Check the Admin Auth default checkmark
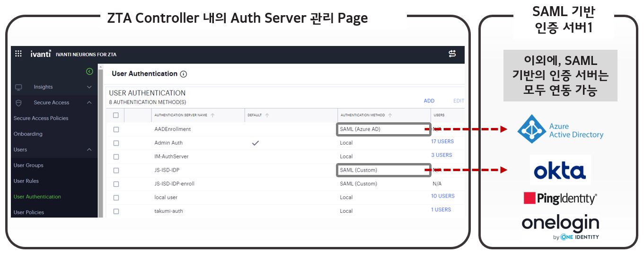Viewport: 644px width, 255px height. point(256,143)
